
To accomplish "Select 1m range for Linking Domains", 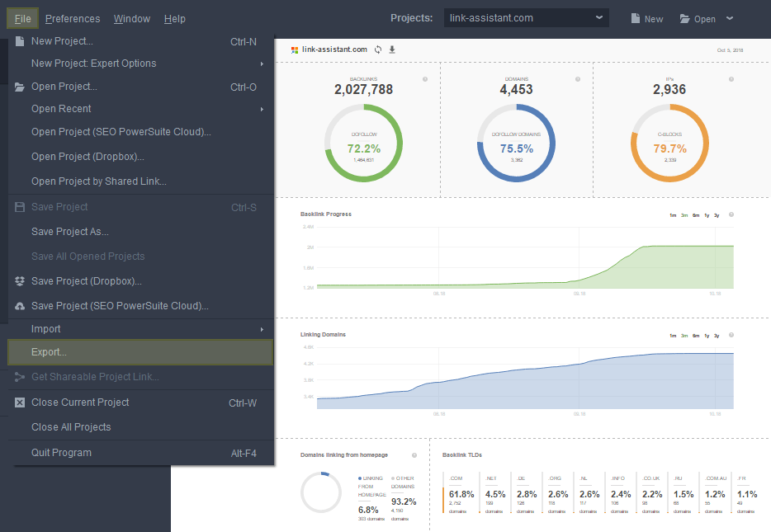I will tap(673, 336).
